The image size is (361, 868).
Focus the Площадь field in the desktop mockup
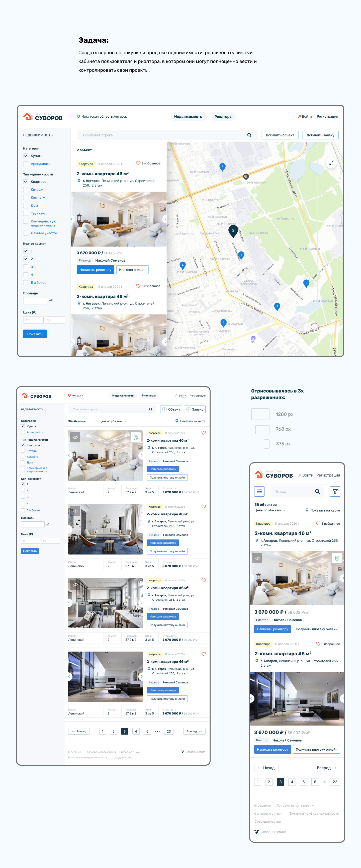[35, 300]
